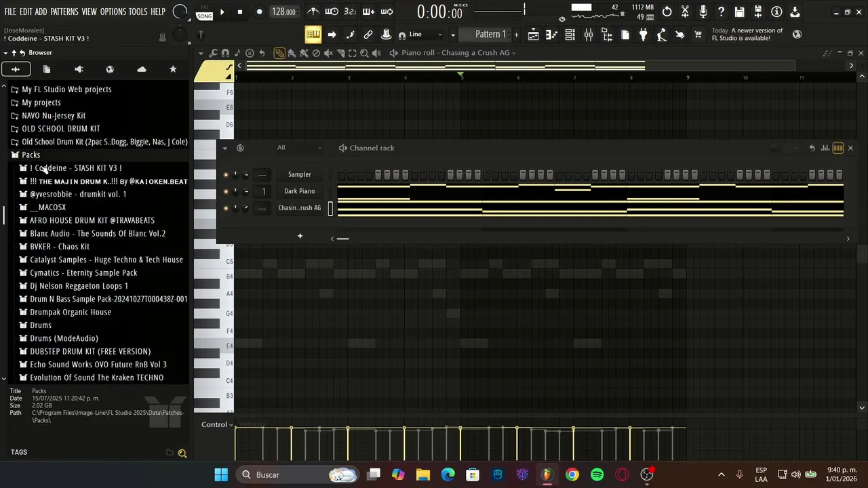Expand the BVKER - Chaos Kit folder
This screenshot has height=488, width=868.
coord(54,247)
